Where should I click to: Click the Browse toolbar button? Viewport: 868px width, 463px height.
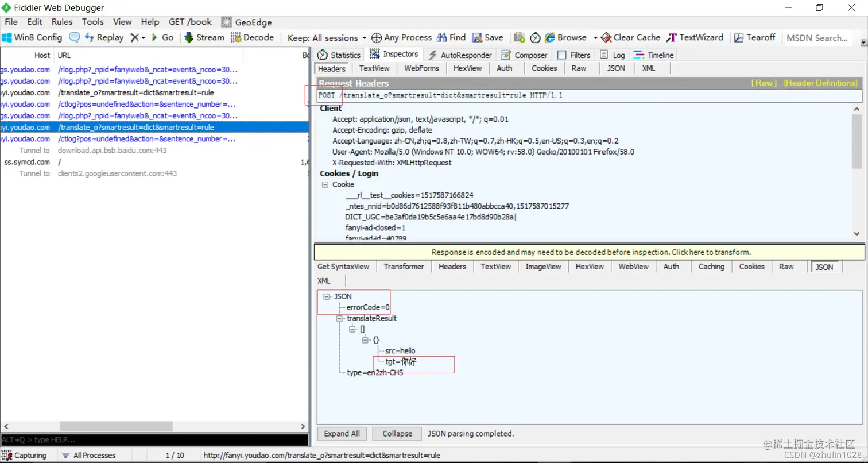[565, 37]
